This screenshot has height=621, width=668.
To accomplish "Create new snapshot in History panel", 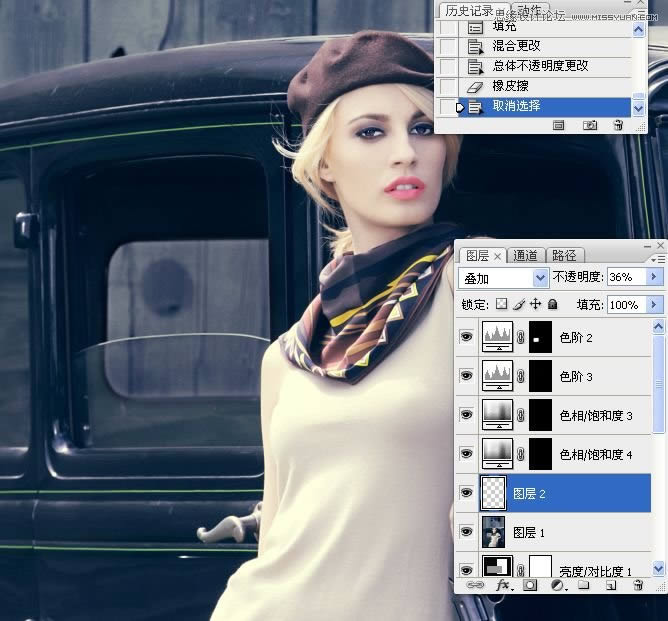I will click(590, 126).
